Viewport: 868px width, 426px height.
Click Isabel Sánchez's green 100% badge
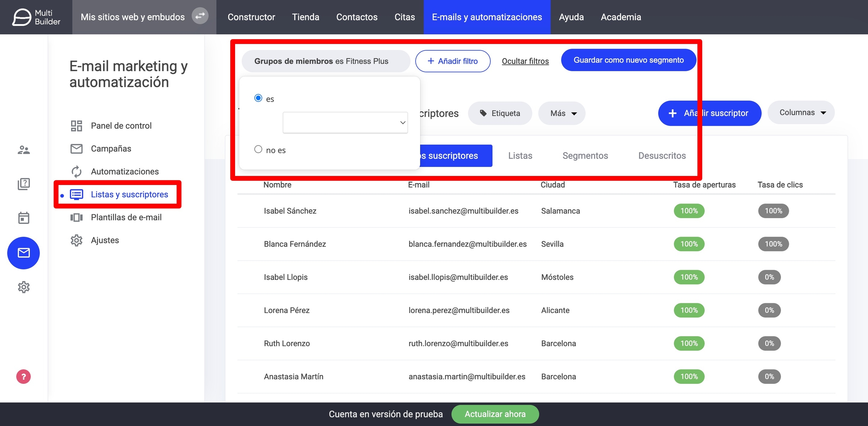pos(689,211)
